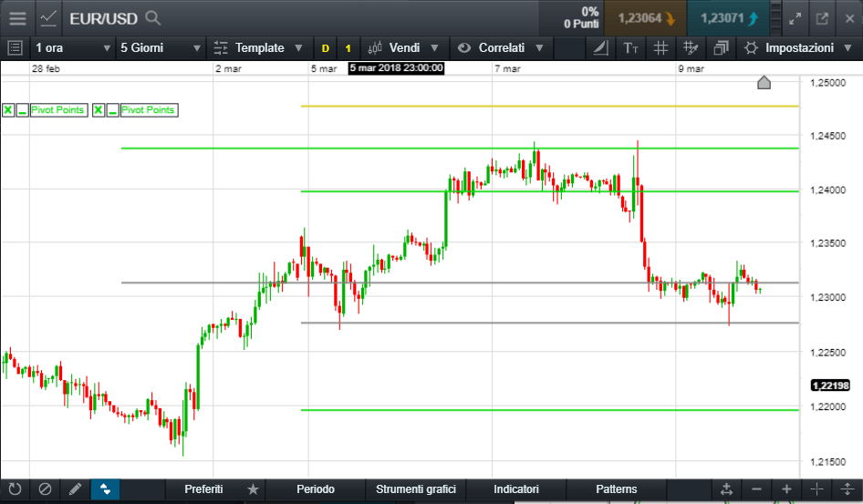
Task: Click the yellow D button
Action: (326, 48)
